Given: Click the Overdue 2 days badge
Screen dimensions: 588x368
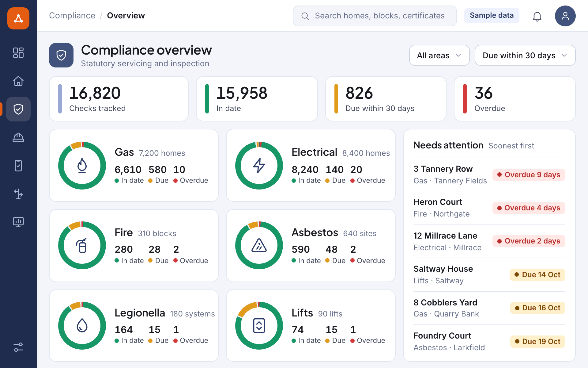Looking at the screenshot, I should pyautogui.click(x=529, y=241).
